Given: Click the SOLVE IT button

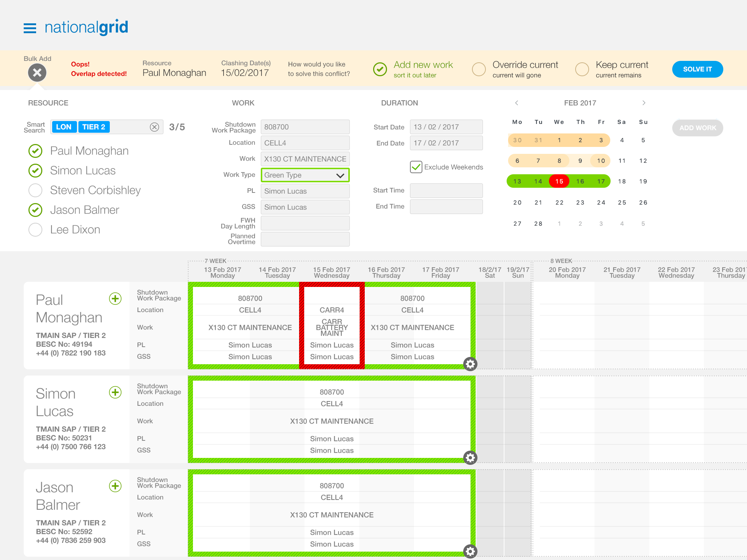Looking at the screenshot, I should point(697,69).
